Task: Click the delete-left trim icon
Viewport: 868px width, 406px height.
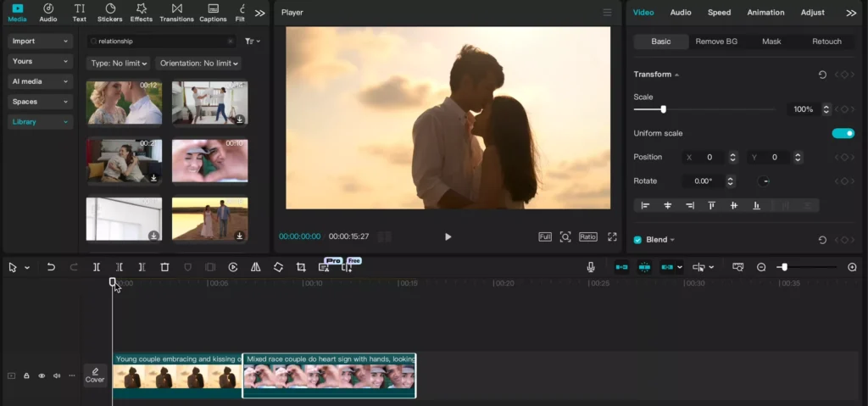Action: (119, 267)
